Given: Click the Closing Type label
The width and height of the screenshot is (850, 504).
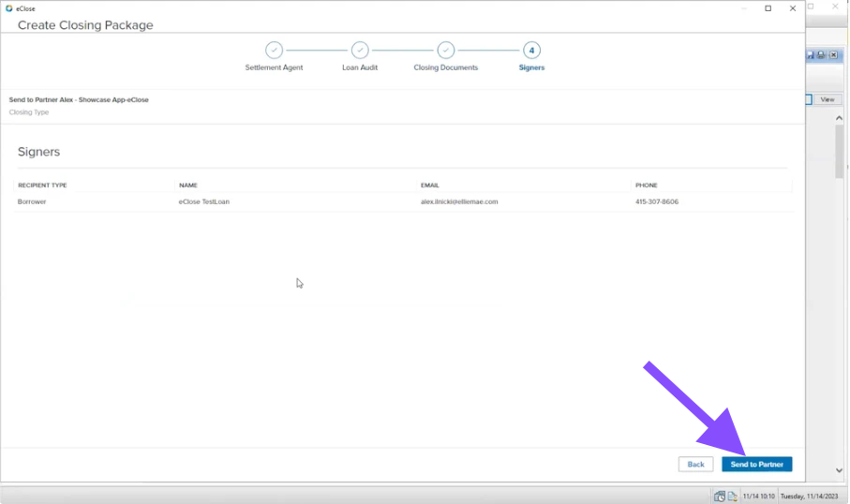Looking at the screenshot, I should click(29, 112).
